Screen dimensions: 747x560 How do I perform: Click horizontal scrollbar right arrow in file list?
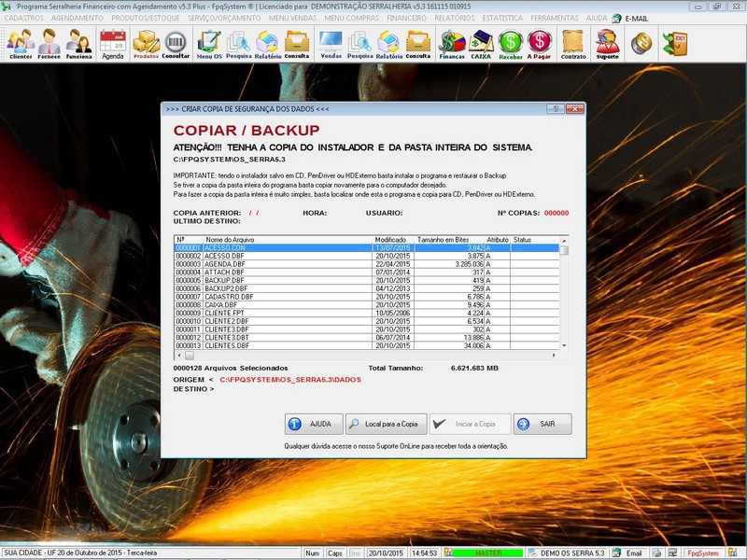tap(554, 356)
